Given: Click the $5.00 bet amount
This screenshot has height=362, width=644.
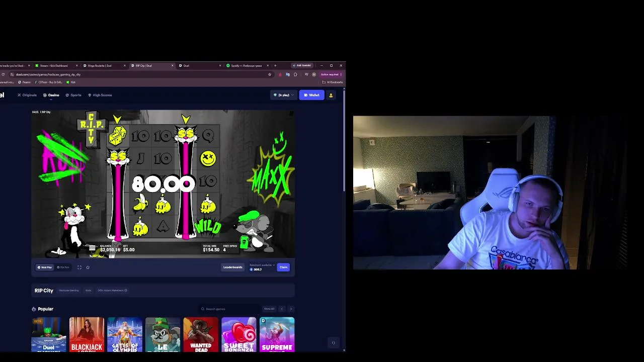Looking at the screenshot, I should [x=129, y=250].
